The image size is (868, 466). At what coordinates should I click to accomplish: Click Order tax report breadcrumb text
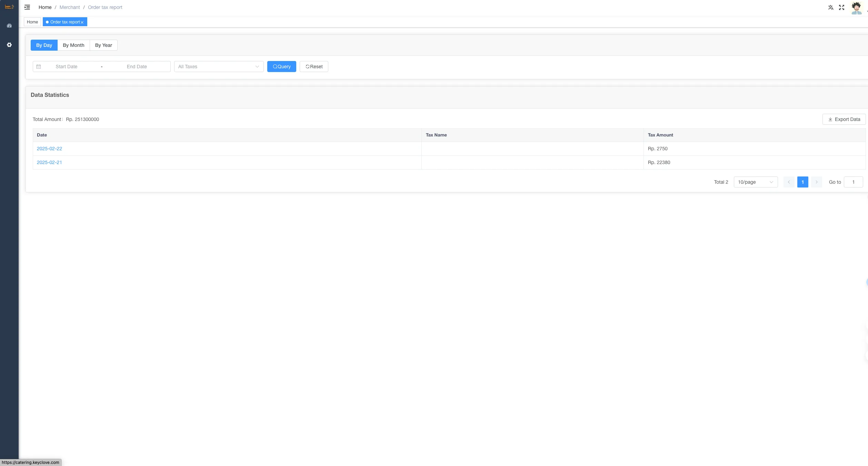point(105,7)
